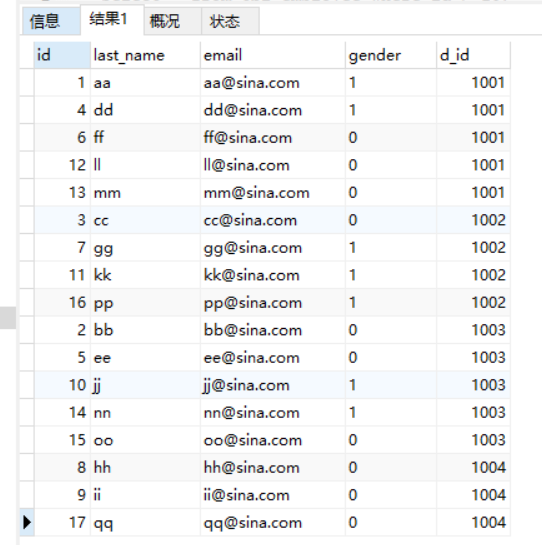
Task: Select the cell jj@sina.com
Action: tap(273, 385)
